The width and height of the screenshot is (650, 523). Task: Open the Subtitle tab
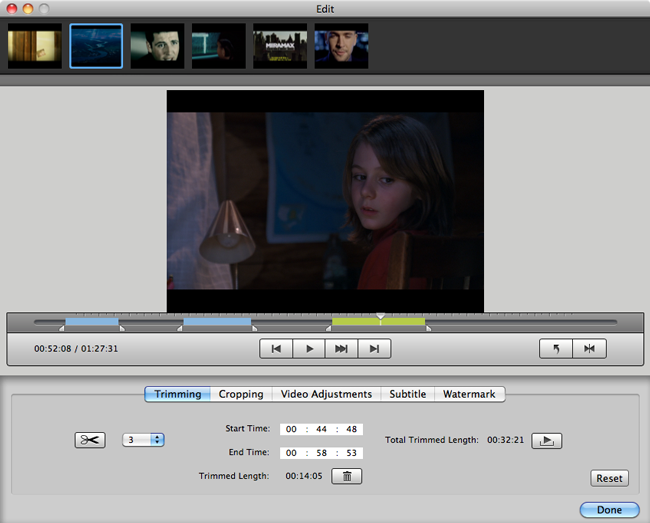(407, 394)
